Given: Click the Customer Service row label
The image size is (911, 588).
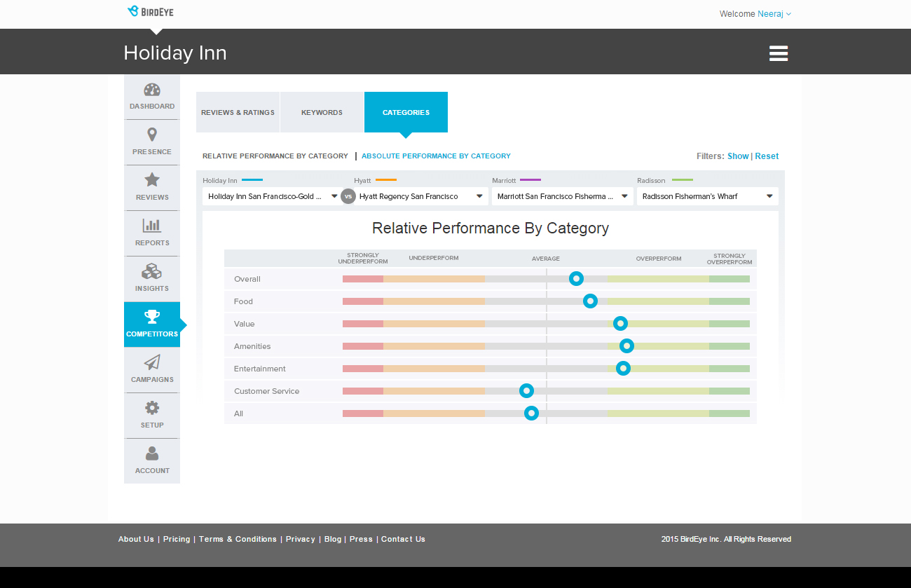Looking at the screenshot, I should (x=266, y=391).
